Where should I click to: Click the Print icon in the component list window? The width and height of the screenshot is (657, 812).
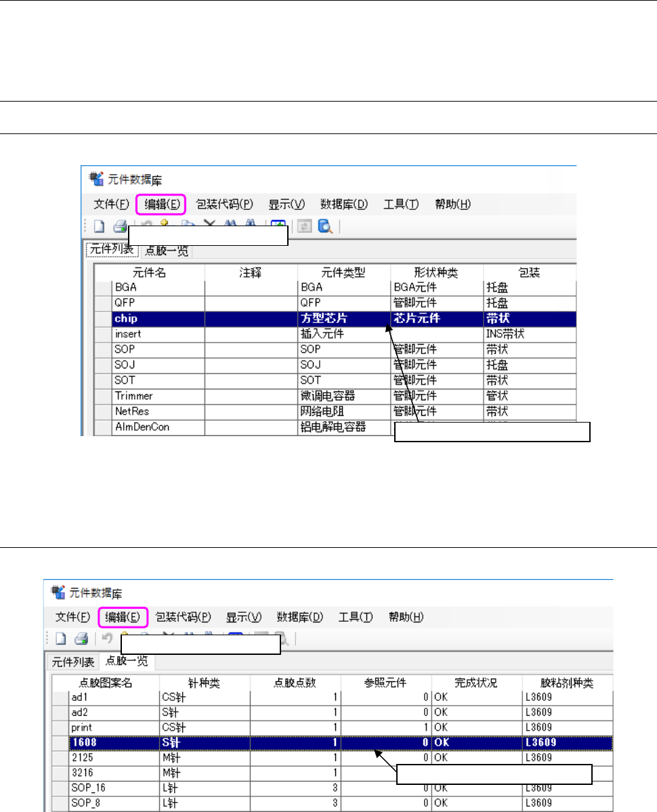pos(120,226)
